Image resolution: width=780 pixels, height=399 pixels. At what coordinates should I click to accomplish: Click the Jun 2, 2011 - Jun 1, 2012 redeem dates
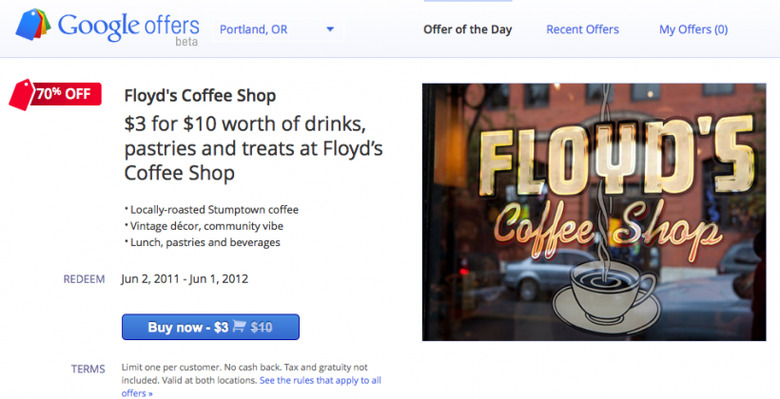click(185, 279)
